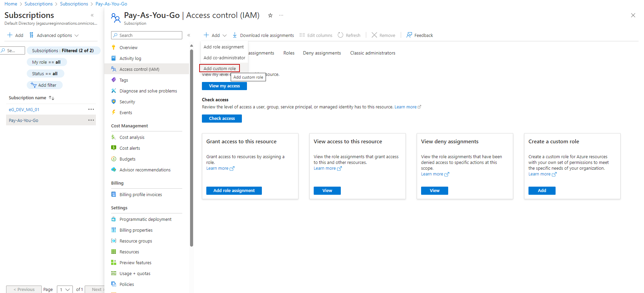
Task: Open the ellipsis menu for Pay-As-You-Go
Action: [91, 120]
